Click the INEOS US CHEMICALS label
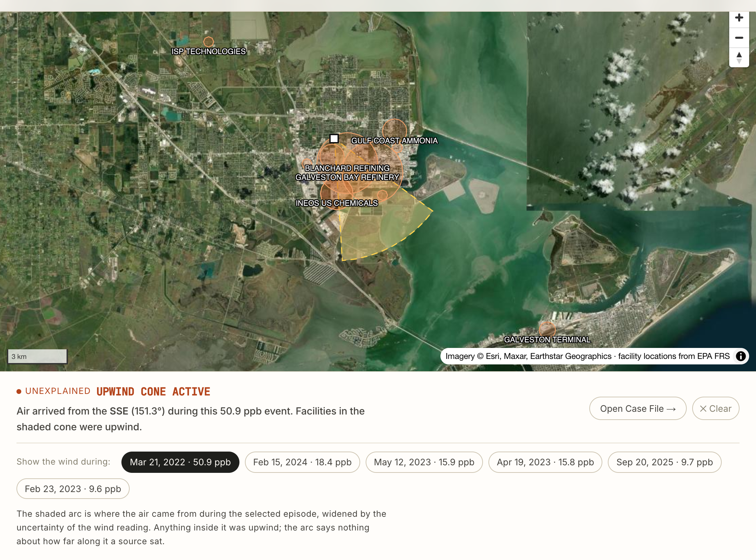 point(337,203)
